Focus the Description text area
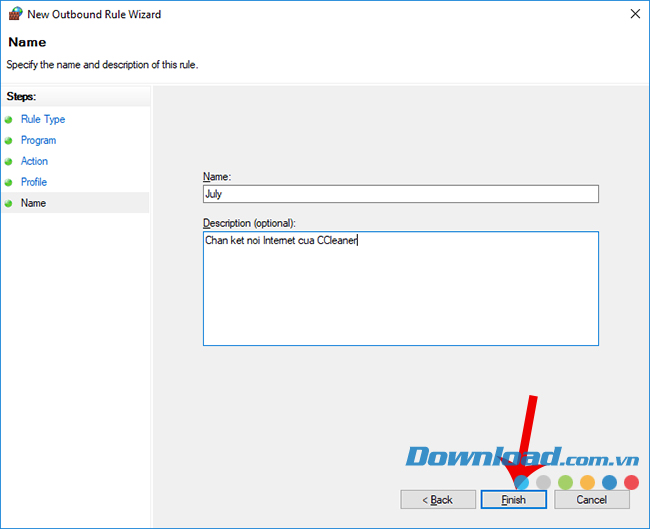The height and width of the screenshot is (529, 650). [x=400, y=289]
